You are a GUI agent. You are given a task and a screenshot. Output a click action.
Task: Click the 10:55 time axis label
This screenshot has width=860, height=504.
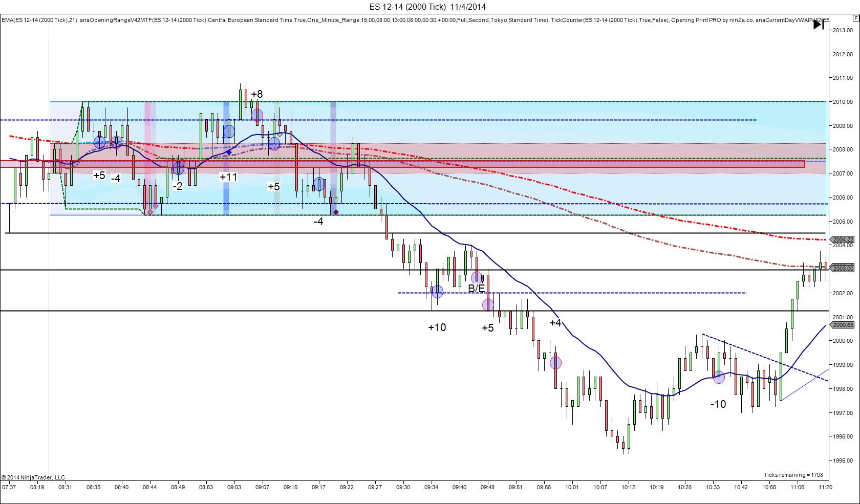[769, 487]
